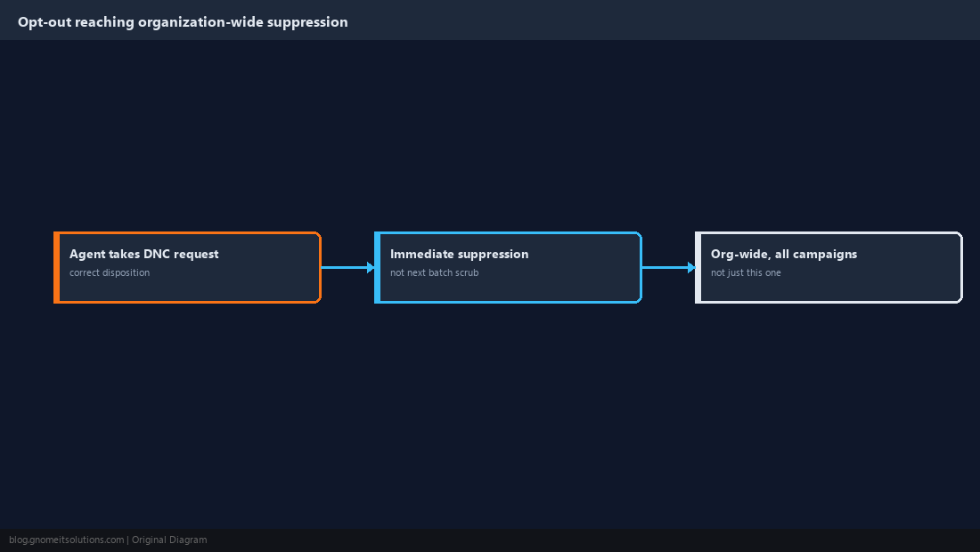This screenshot has width=980, height=552.
Task: Click the 'Agent takes DNC request' box
Action: pos(187,267)
